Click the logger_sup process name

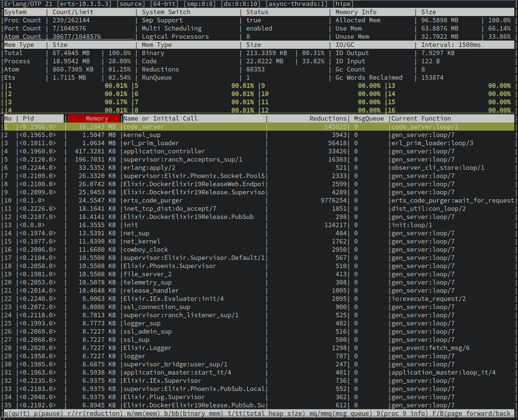pos(142,323)
